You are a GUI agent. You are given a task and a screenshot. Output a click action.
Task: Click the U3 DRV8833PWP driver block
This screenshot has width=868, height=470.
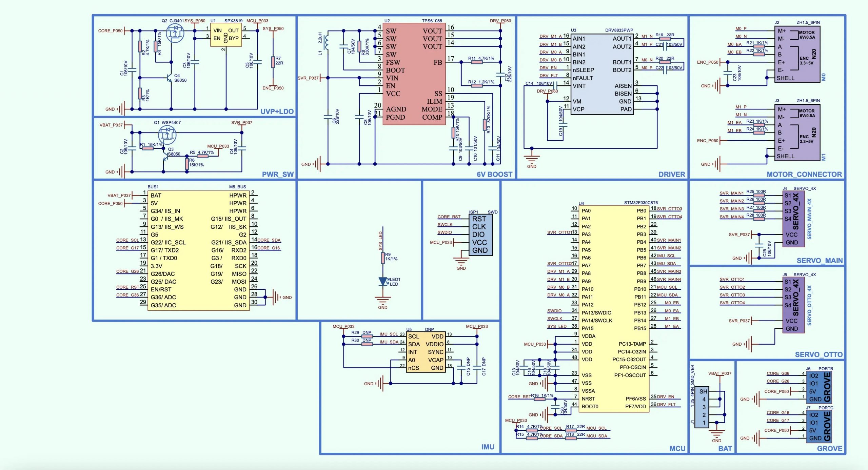(602, 74)
